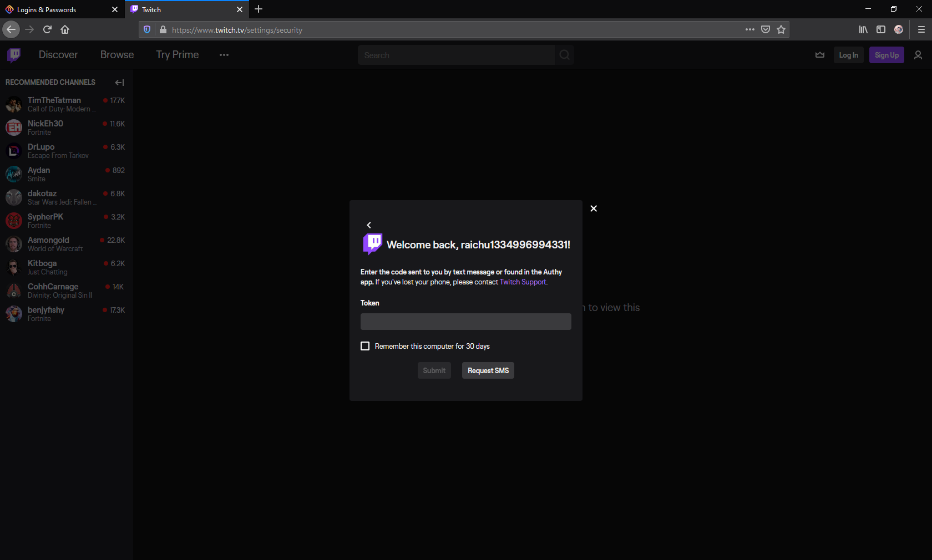932x560 pixels.
Task: Open DrLupo channel
Action: (65, 151)
